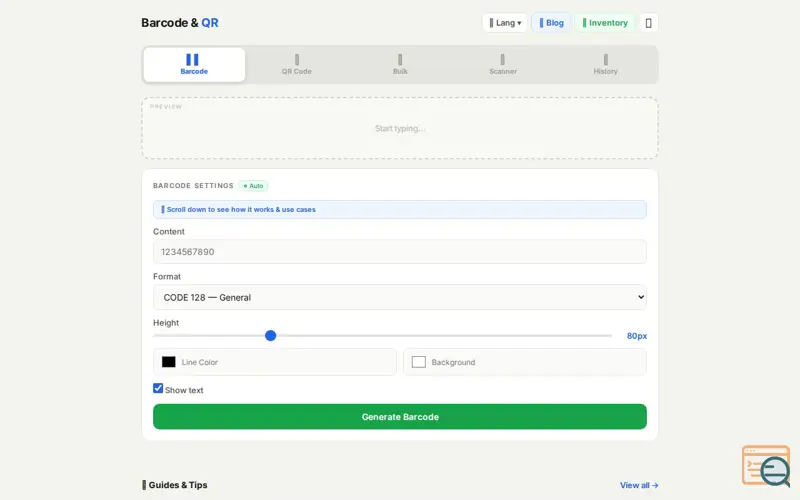Open the Line Color black swatch
This screenshot has height=500, width=800.
point(168,362)
